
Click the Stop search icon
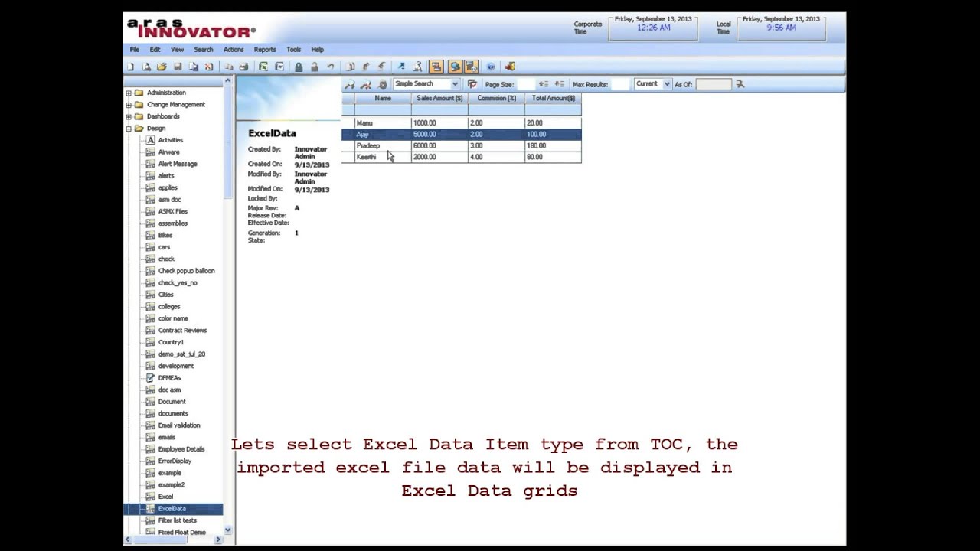point(382,84)
